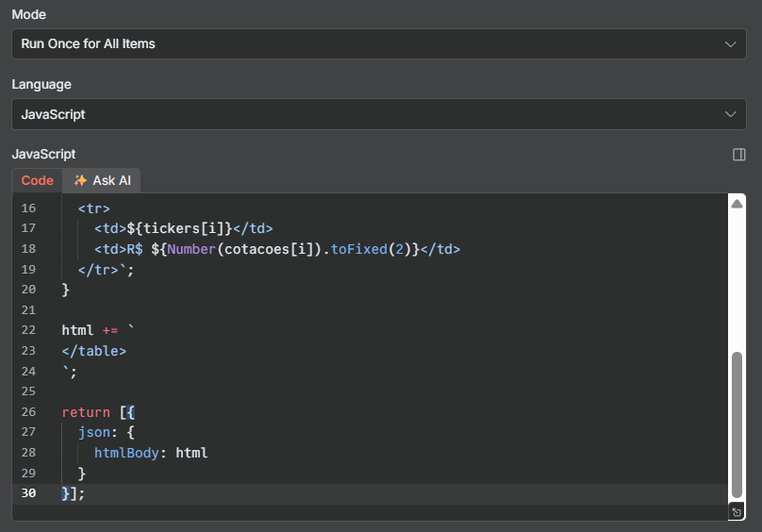The height and width of the screenshot is (532, 762).
Task: Open the Language dropdown showing JavaScript
Action: [x=378, y=114]
